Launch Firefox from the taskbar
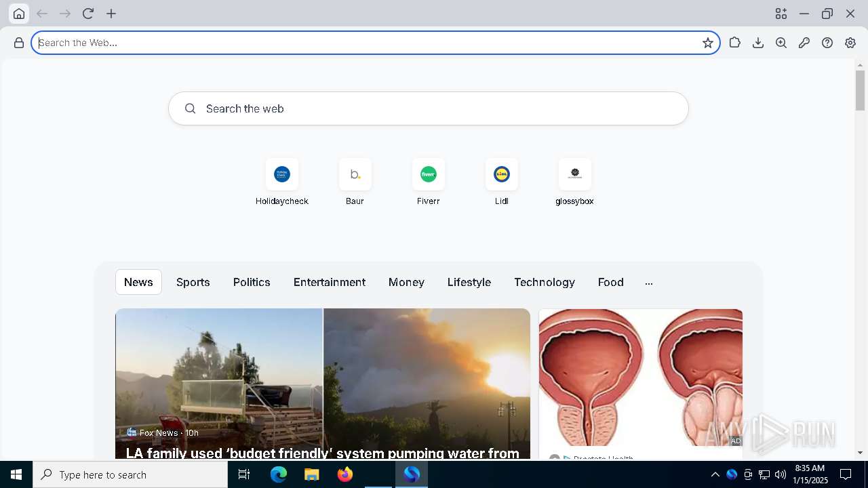The image size is (868, 488). (345, 474)
